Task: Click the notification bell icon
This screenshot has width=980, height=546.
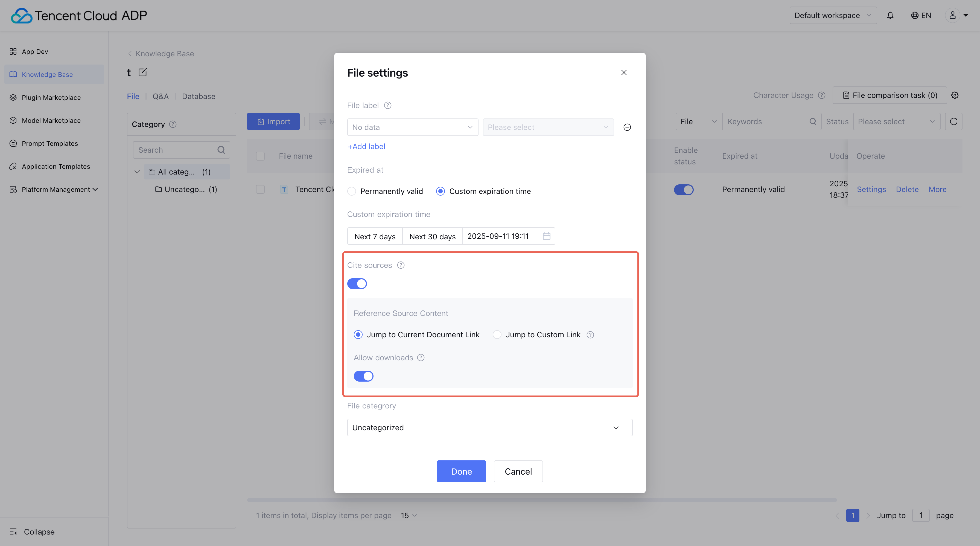Action: (x=890, y=15)
